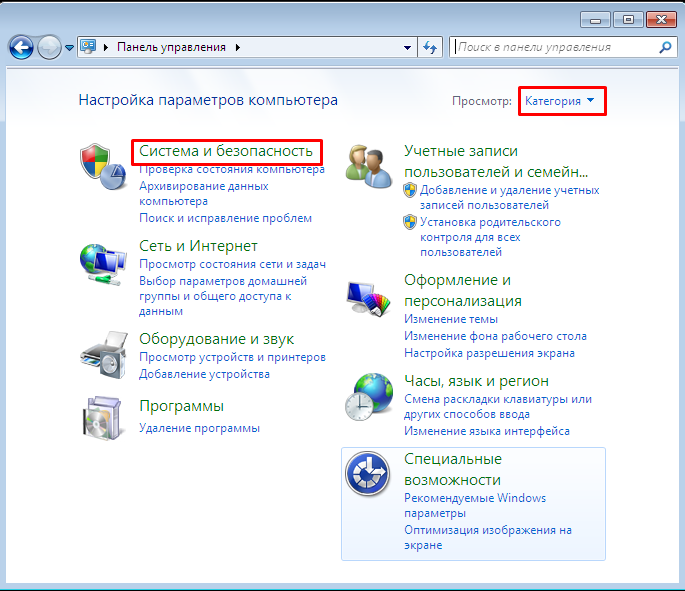Image resolution: width=685 pixels, height=591 pixels.
Task: Open Оптимизация изображения на экране link
Action: [488, 538]
